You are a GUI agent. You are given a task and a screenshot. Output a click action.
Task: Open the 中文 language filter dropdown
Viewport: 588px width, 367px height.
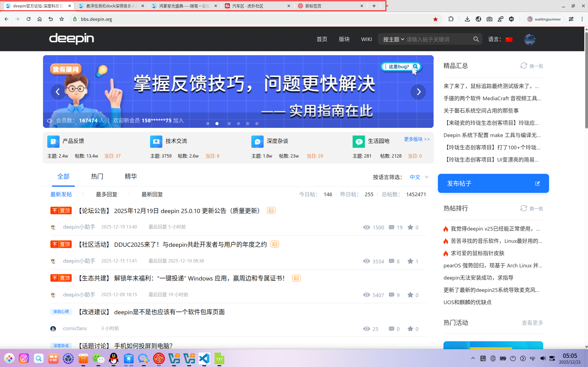pyautogui.click(x=419, y=177)
